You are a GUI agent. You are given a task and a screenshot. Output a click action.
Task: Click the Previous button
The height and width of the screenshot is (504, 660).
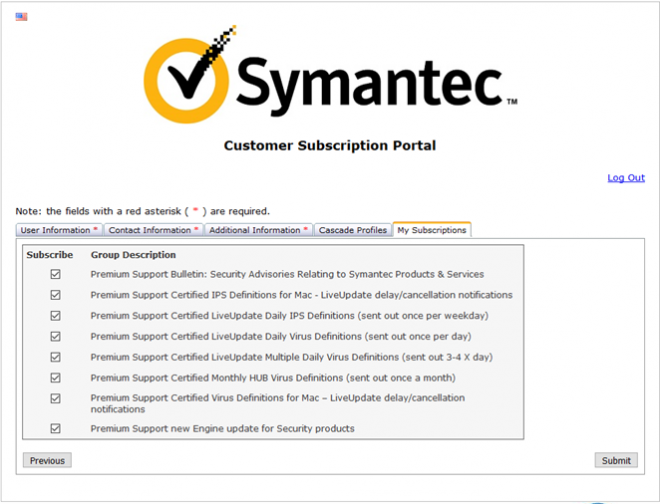[47, 460]
